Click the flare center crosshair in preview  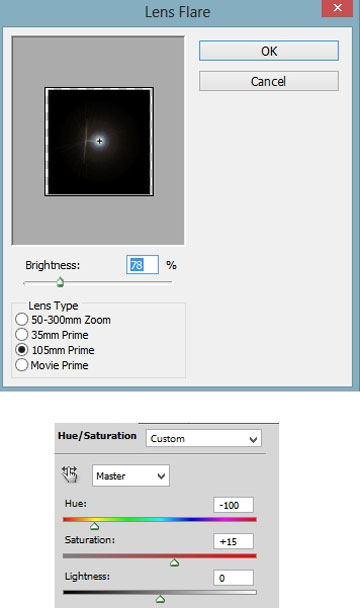point(99,141)
